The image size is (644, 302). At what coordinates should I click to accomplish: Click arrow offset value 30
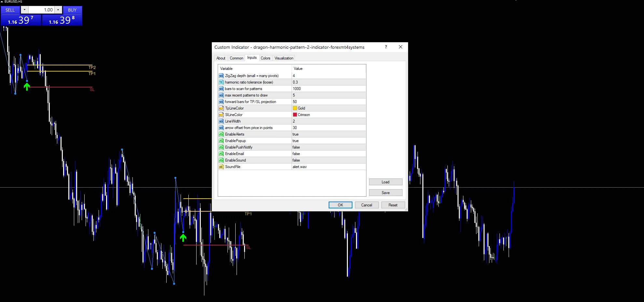[329, 128]
